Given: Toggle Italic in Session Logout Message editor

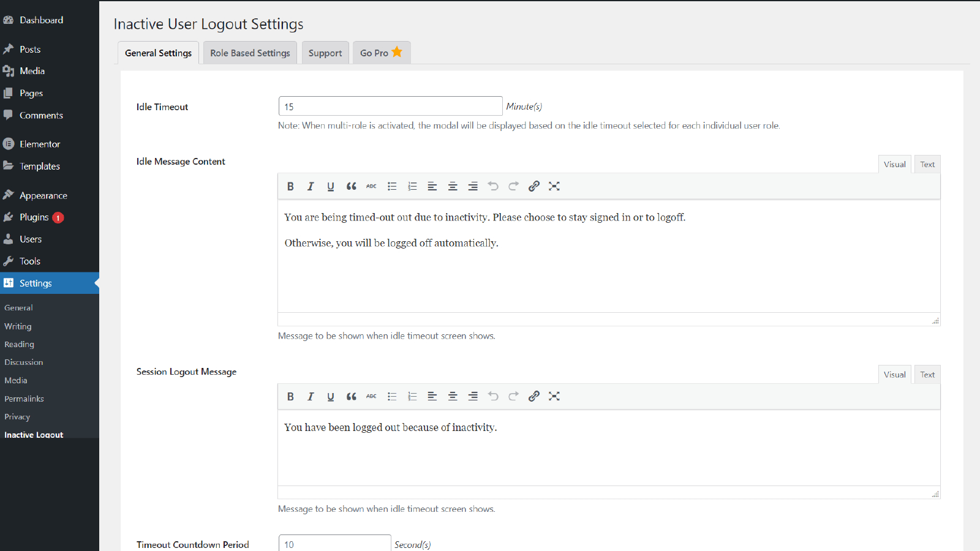Looking at the screenshot, I should coord(311,396).
